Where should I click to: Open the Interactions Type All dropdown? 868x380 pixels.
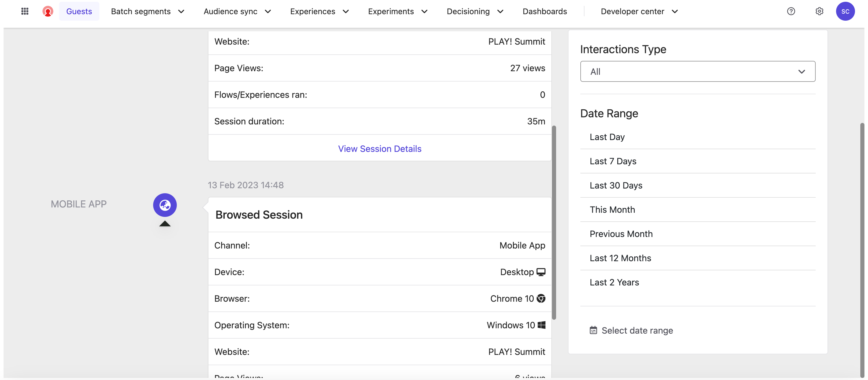click(697, 72)
